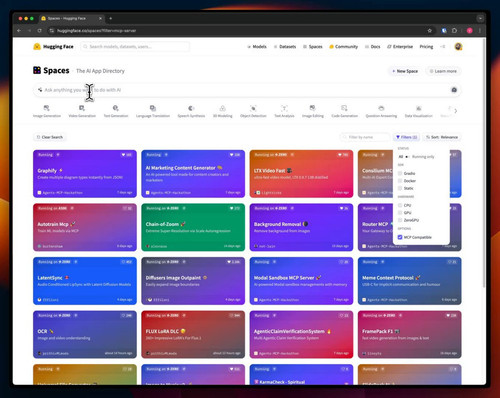
Task: Open the navbar more-options menu icon
Action: pos(443,47)
